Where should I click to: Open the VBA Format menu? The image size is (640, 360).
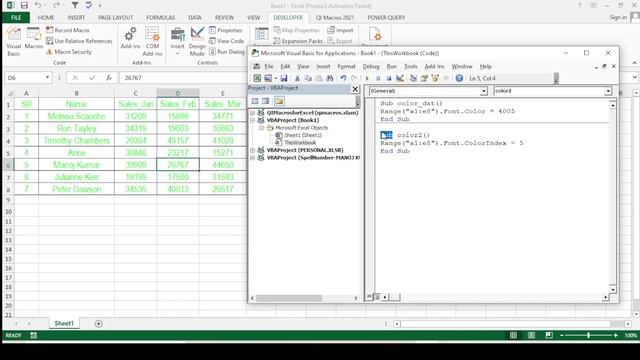tap(346, 67)
